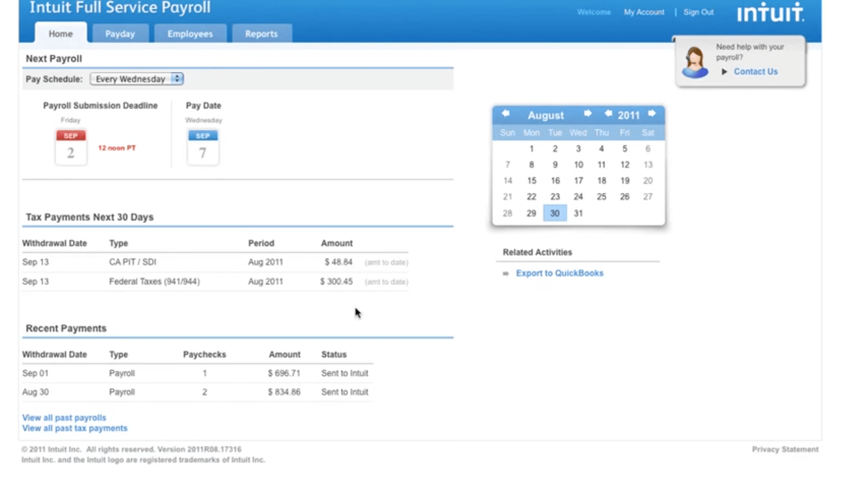The width and height of the screenshot is (868, 487).
Task: Select August 31 in the calendar
Action: 578,213
